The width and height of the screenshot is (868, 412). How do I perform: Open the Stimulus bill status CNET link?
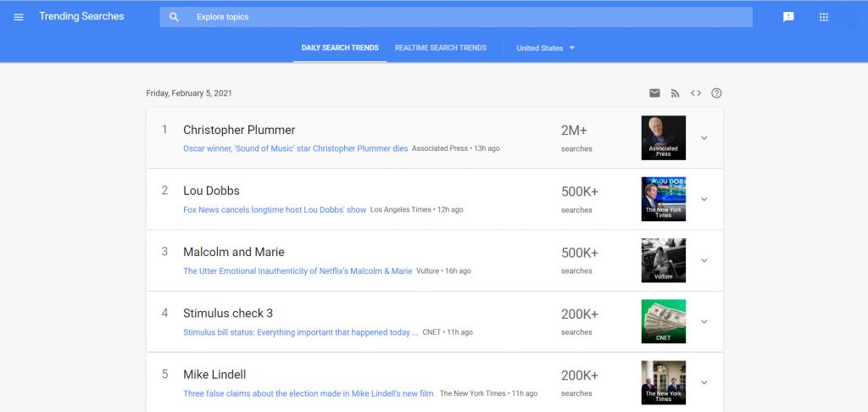coord(301,332)
